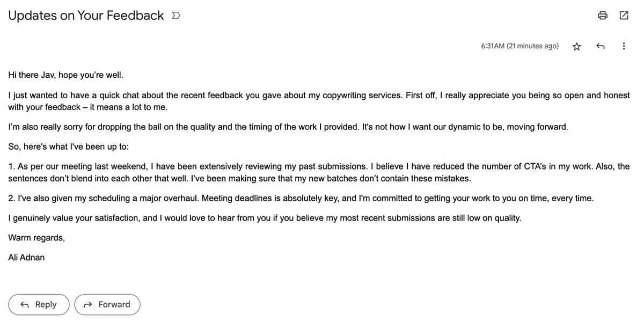
Task: Star this email message
Action: click(x=577, y=47)
